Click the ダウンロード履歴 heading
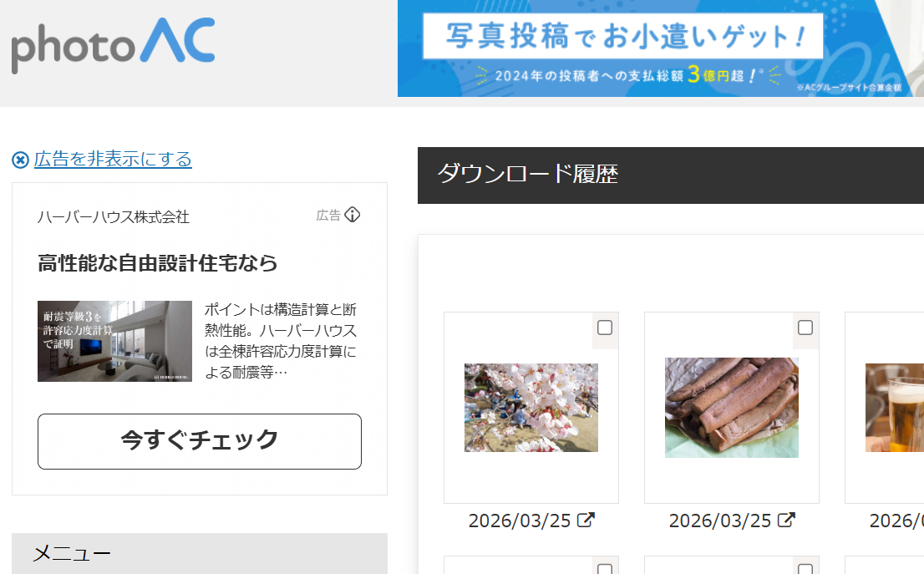 click(x=527, y=174)
